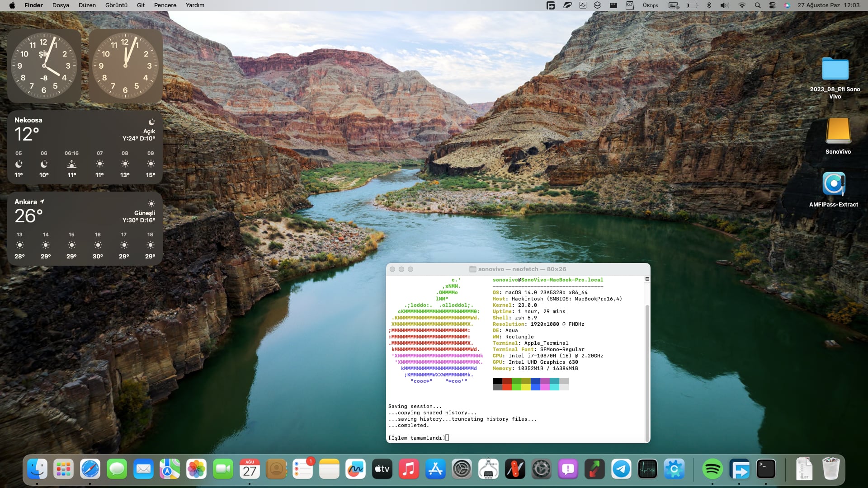This screenshot has width=868, height=488.
Task: Open the Pencere menu
Action: coord(165,5)
